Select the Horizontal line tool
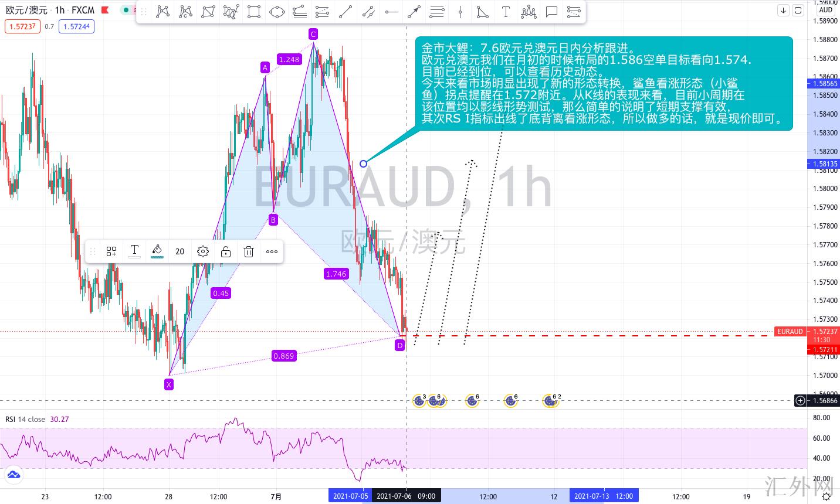The image size is (840, 504). click(391, 11)
